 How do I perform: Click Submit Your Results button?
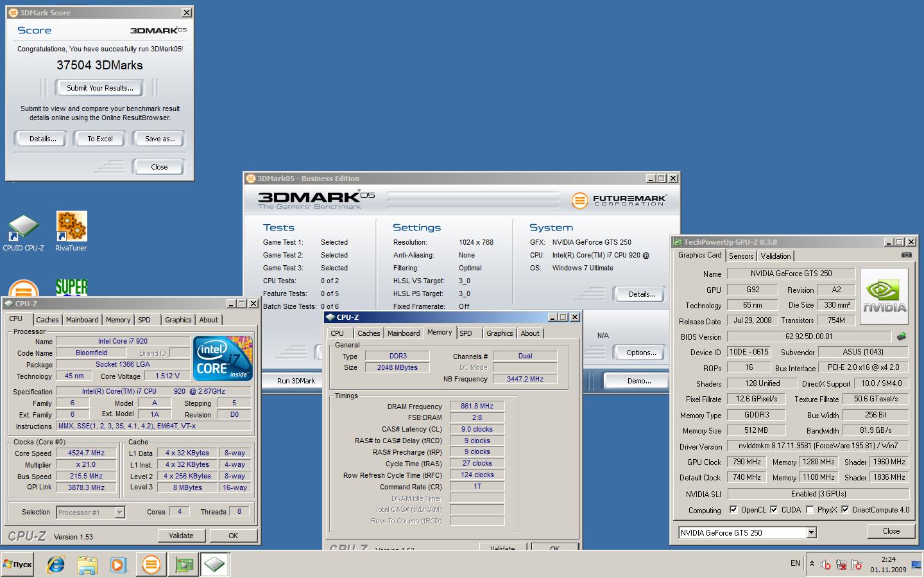(x=100, y=88)
